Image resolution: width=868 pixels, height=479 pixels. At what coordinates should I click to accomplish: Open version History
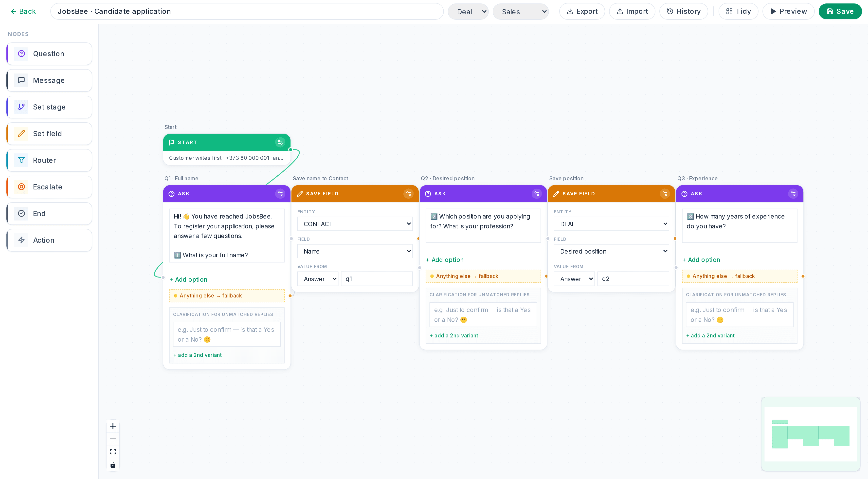pyautogui.click(x=684, y=11)
